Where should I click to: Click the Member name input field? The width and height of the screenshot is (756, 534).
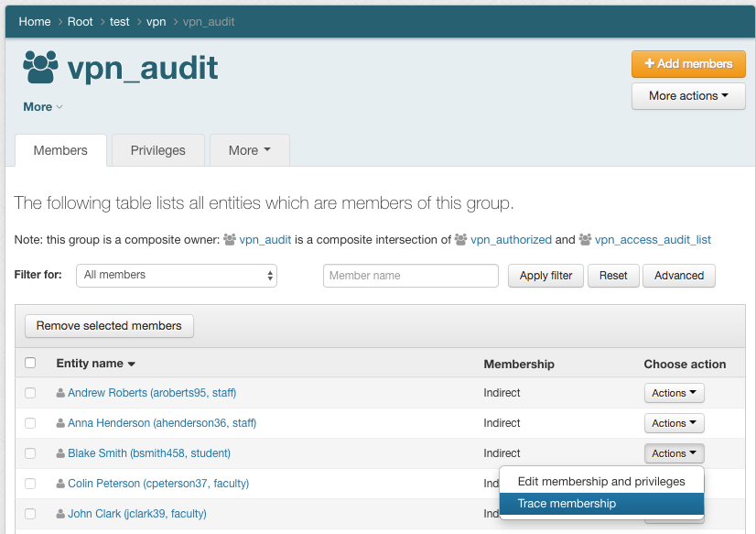pos(410,276)
